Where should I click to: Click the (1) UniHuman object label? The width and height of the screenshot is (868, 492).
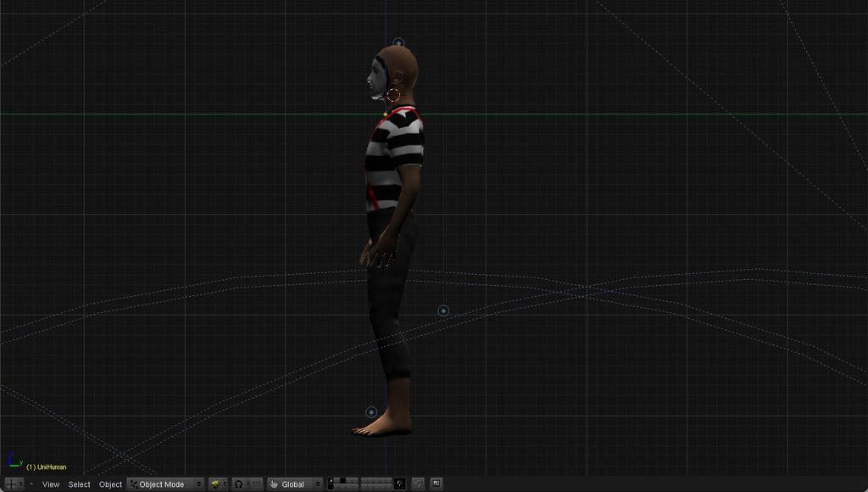[x=47, y=467]
